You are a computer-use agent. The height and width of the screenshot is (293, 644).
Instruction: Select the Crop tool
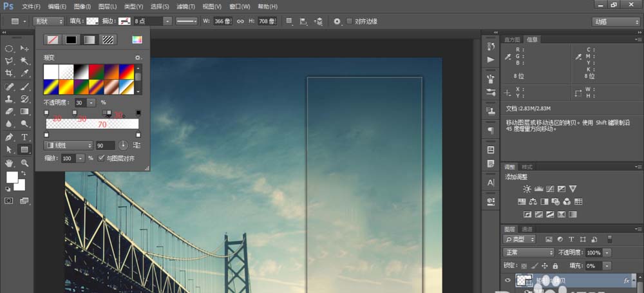(x=9, y=73)
